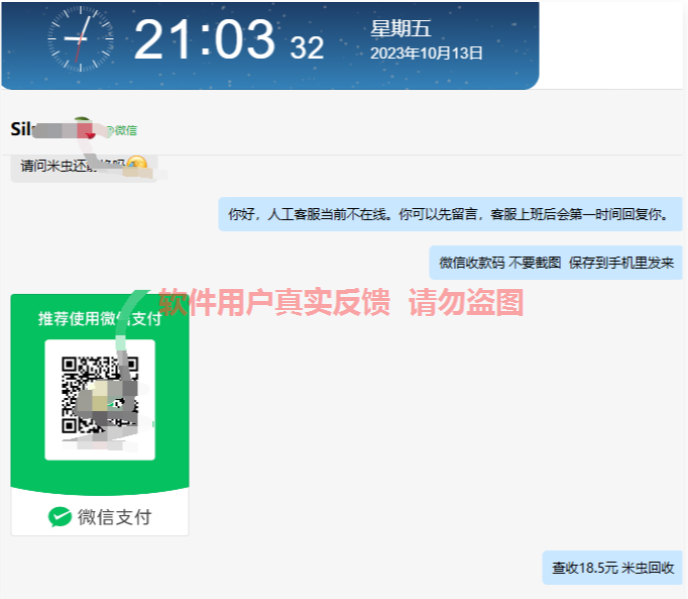This screenshot has width=688, height=599.
Task: Click the WeChat Pay logo icon
Action: coord(60,517)
